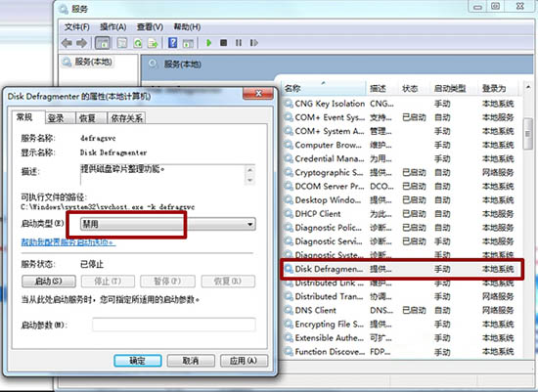
Task: Select the Distributed Transaction Coordinator row
Action: tap(400, 296)
